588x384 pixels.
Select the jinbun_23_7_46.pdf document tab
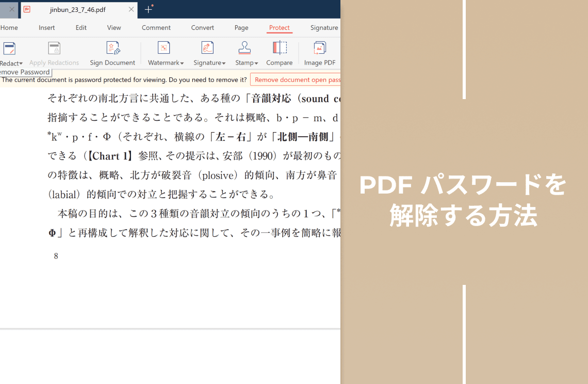coord(77,9)
